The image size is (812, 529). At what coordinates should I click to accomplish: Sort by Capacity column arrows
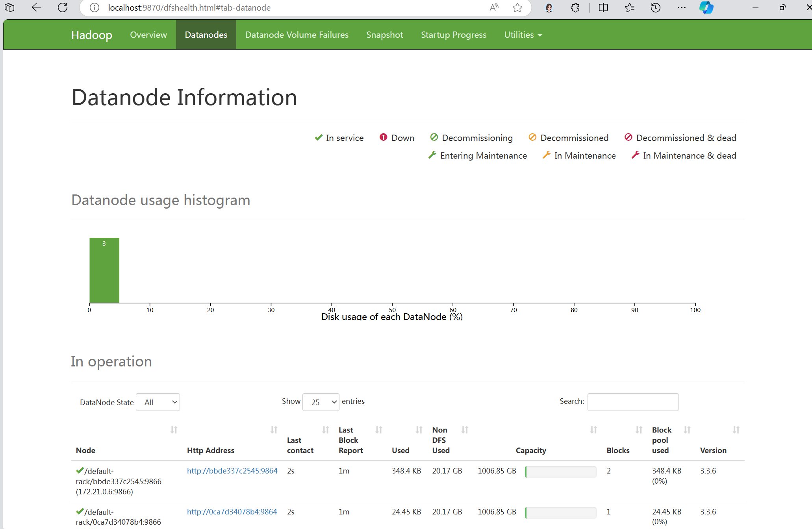594,430
